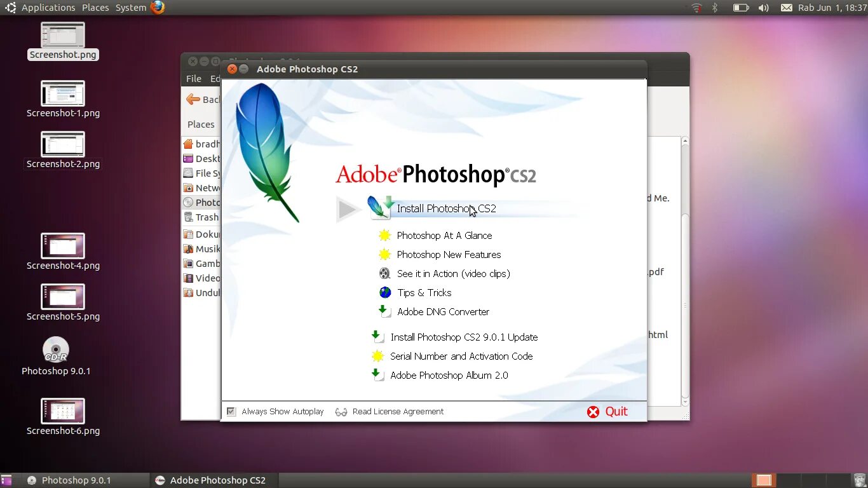The image size is (868, 488).
Task: Click the workspace switcher in the bottom panel
Action: (801, 480)
